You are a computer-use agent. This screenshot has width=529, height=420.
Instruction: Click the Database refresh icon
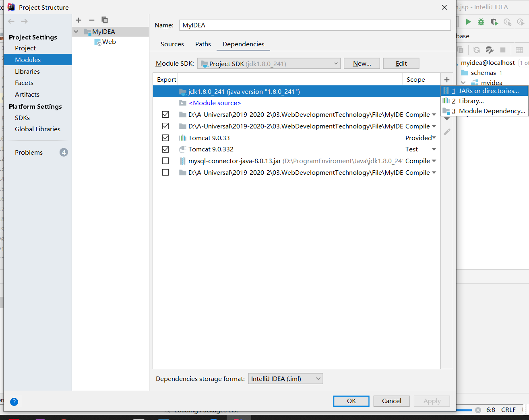pos(477,50)
